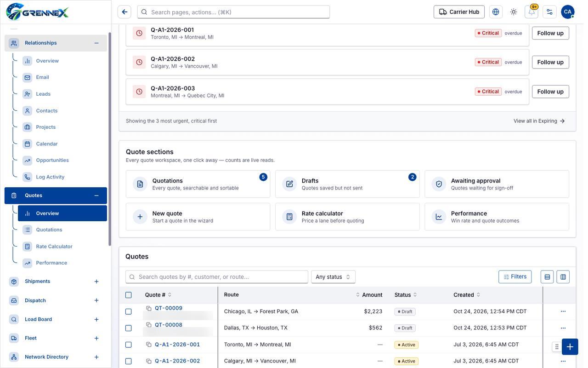Click the Carrier Hub button

click(x=459, y=12)
